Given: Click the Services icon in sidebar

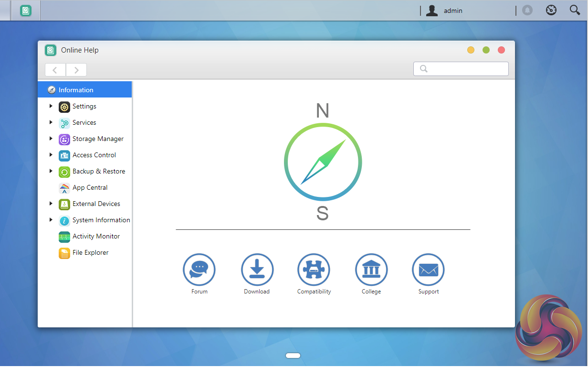Looking at the screenshot, I should pyautogui.click(x=64, y=123).
